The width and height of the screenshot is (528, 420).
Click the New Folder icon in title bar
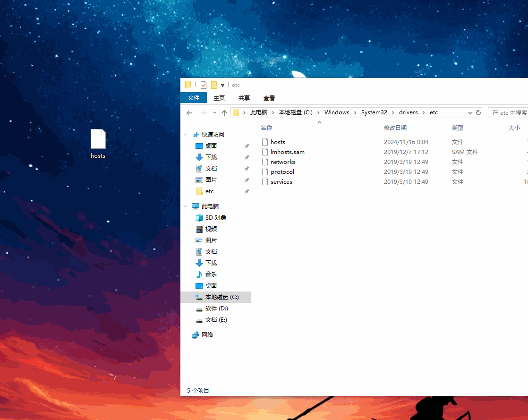214,85
